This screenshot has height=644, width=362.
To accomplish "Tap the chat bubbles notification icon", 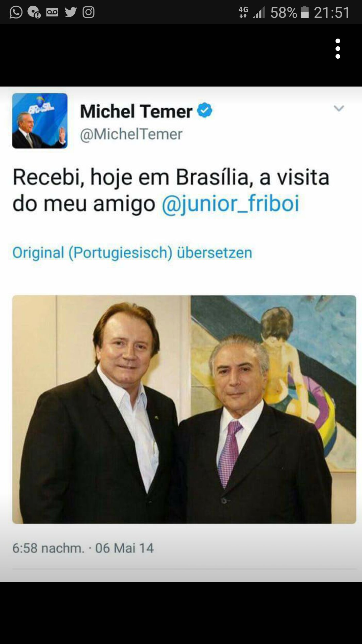I will pos(34,12).
